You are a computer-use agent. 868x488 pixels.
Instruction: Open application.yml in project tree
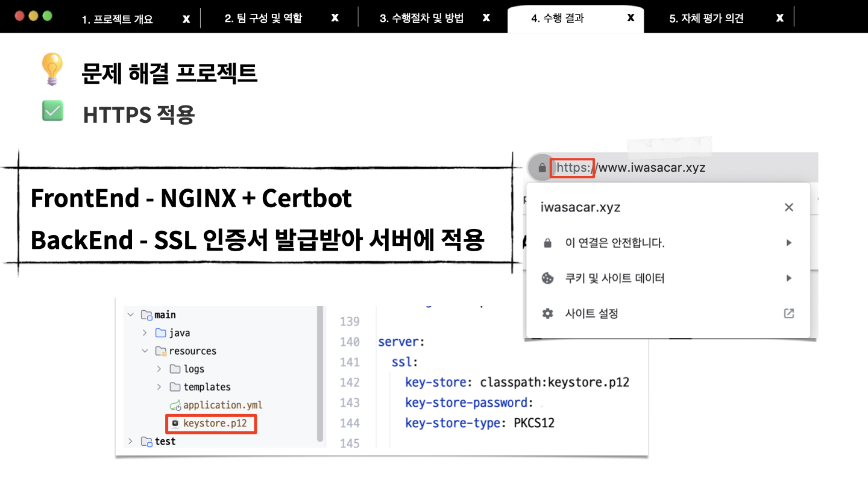[x=223, y=405]
